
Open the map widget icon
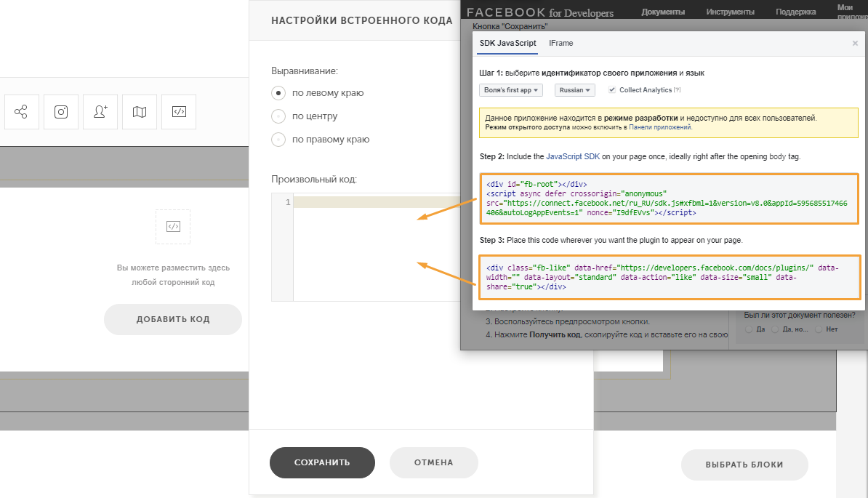(x=140, y=112)
